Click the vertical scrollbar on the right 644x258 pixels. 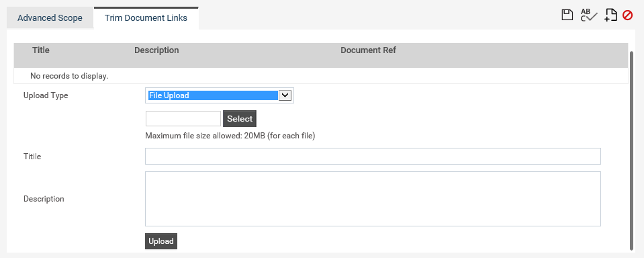tap(632, 150)
